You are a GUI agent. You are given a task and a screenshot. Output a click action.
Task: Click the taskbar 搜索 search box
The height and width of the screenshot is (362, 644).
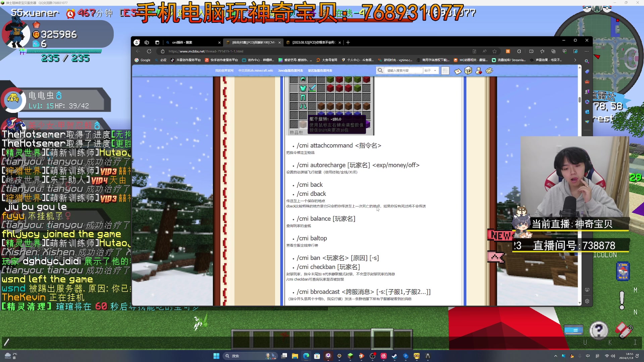251,356
